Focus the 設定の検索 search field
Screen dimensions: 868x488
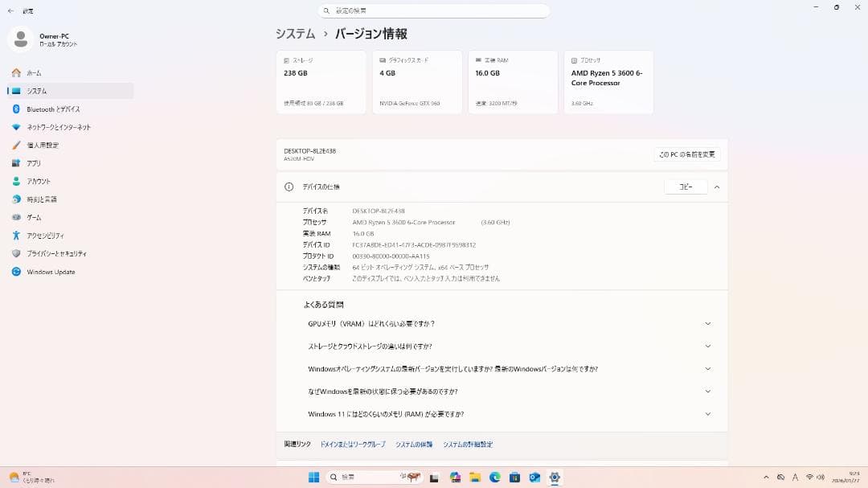pos(434,10)
